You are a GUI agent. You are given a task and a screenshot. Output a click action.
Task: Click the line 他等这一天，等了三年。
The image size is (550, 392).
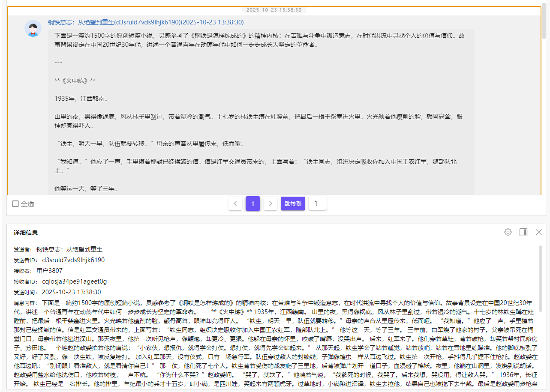point(86,189)
